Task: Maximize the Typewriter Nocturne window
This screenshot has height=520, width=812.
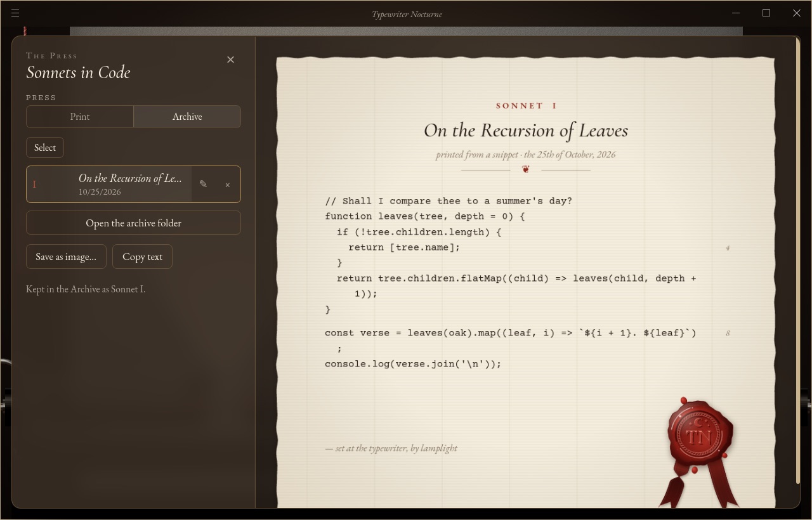Action: [x=766, y=13]
